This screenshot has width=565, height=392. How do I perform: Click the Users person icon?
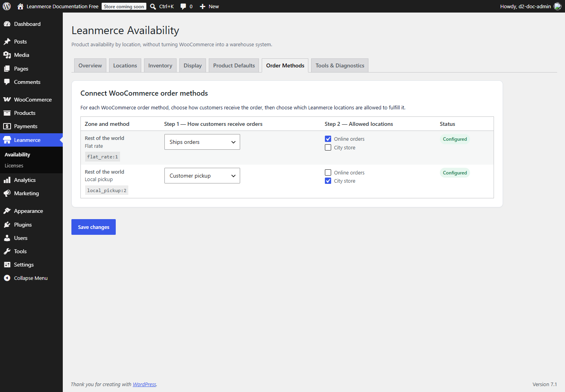(7, 238)
